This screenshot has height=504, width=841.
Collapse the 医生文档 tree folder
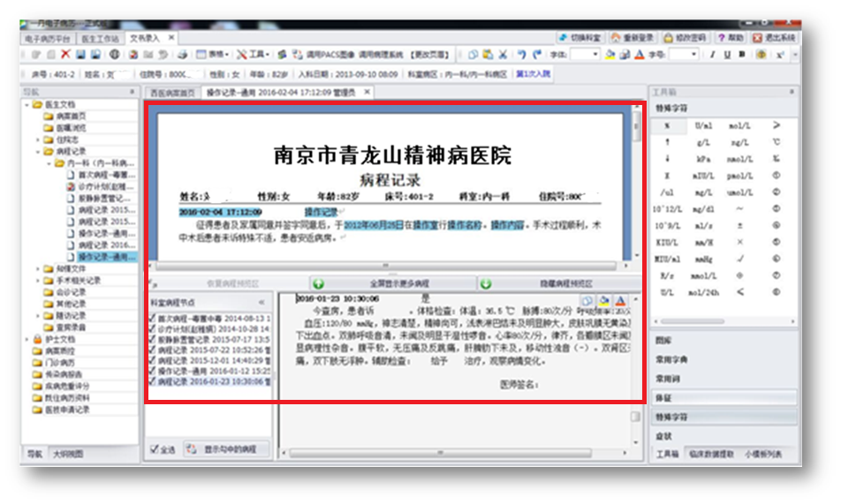(x=27, y=105)
